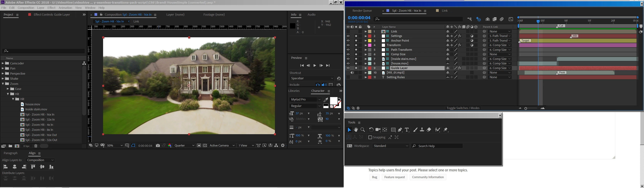Click the white fill color swatch
Viewport: 644px width, 188px height.
333,101
